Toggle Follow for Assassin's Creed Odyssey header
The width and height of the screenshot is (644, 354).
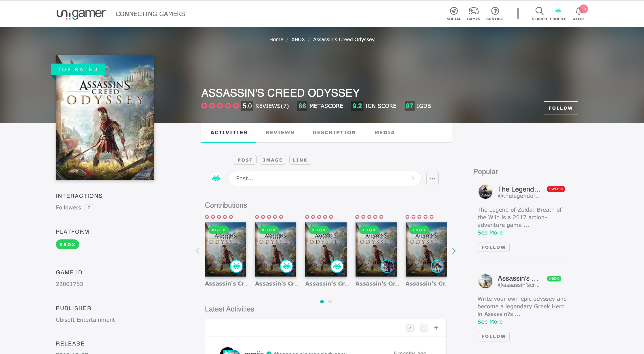click(x=561, y=108)
